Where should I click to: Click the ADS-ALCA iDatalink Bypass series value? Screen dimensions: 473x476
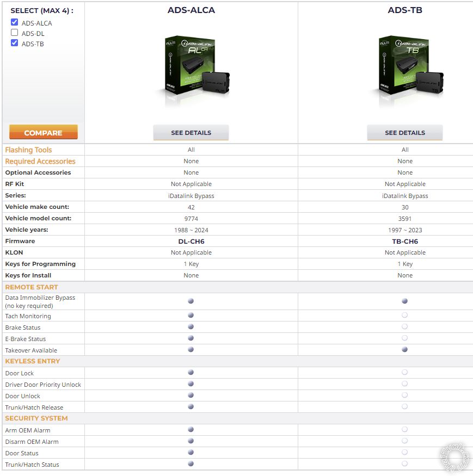[x=191, y=196]
